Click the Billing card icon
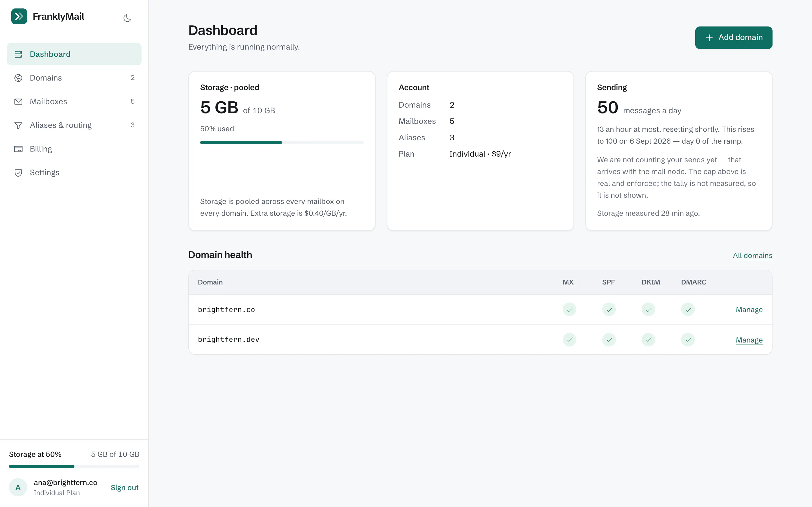 pyautogui.click(x=18, y=149)
